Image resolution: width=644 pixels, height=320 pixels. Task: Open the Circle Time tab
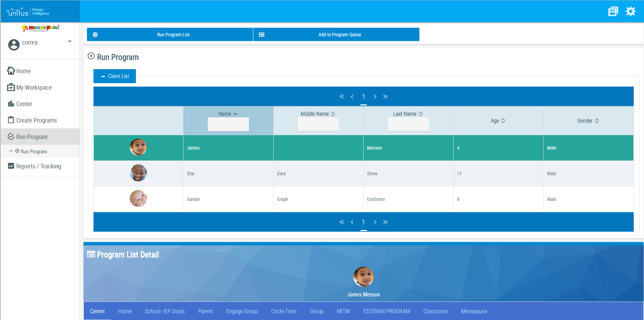[283, 311]
